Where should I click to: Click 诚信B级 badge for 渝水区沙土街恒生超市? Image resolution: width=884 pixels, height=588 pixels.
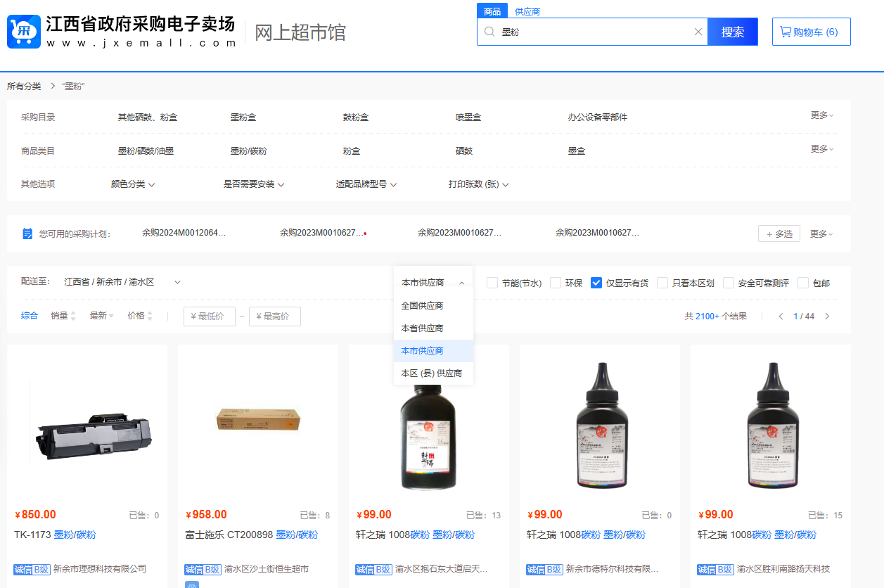coord(203,569)
